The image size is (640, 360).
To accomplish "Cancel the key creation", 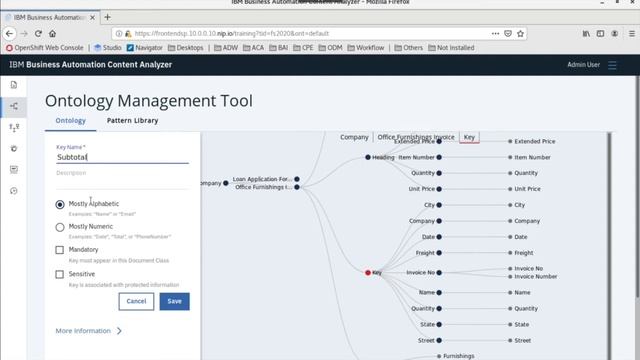I will [136, 301].
